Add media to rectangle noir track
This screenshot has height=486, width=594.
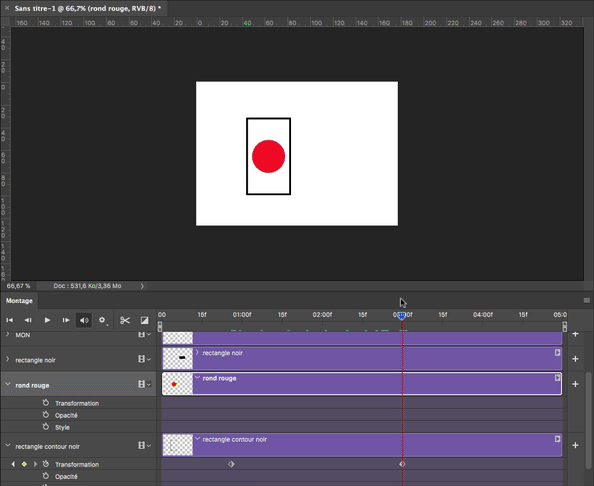tap(575, 359)
